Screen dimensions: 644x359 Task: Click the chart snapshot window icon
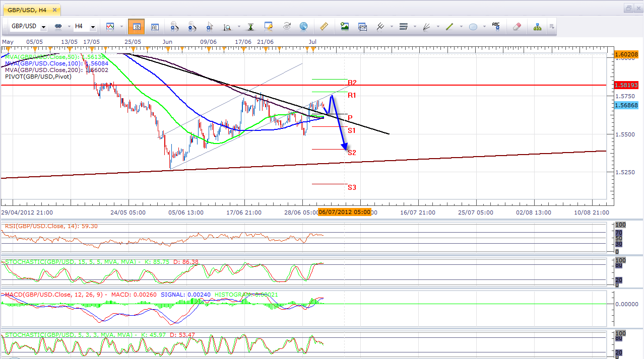point(362,26)
